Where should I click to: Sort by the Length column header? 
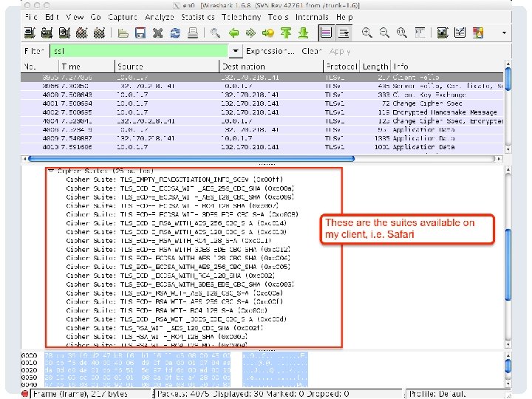point(375,66)
